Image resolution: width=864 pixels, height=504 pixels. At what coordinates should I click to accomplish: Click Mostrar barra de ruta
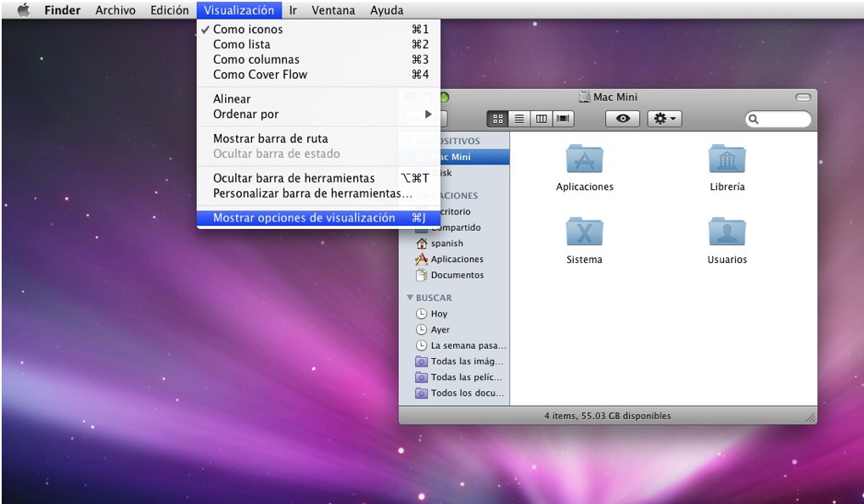tap(318, 139)
